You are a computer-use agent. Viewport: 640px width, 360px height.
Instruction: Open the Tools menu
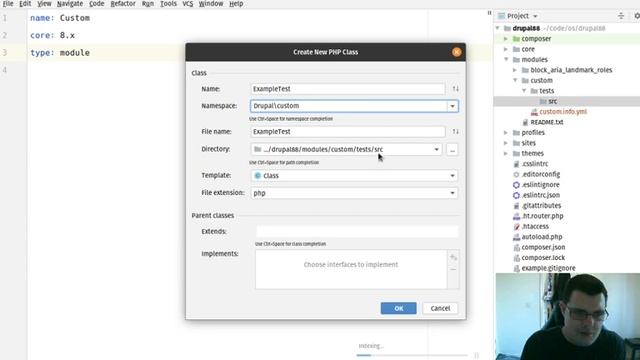(x=168, y=4)
